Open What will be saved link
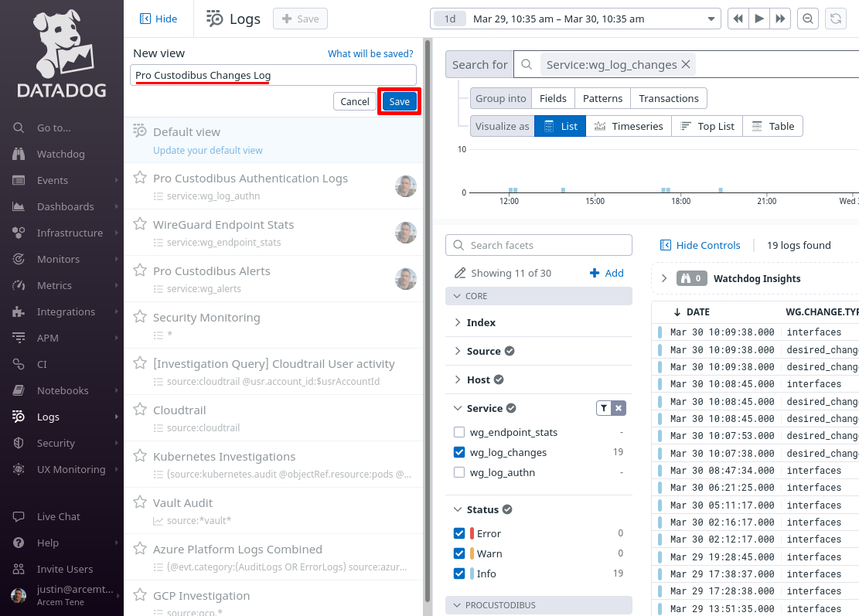The height and width of the screenshot is (616, 859). (370, 53)
